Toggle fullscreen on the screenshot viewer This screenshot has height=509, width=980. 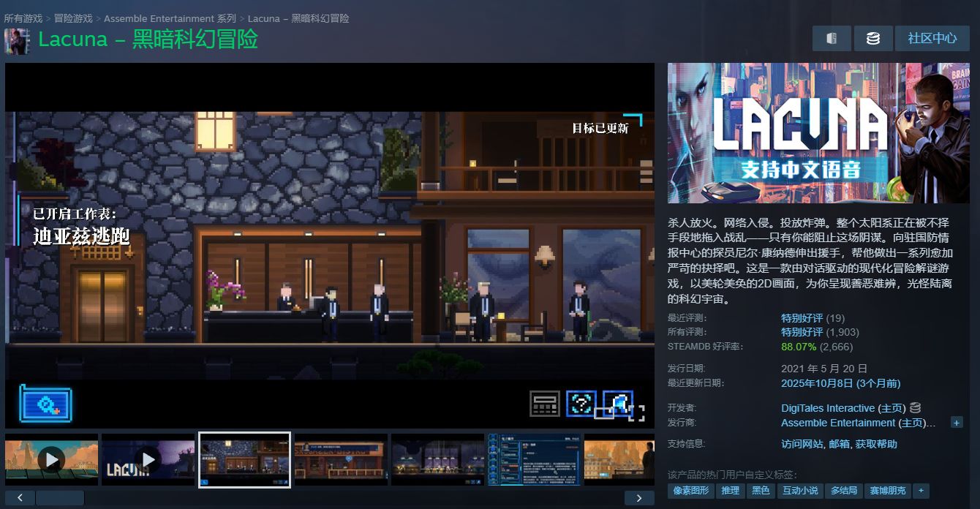[636, 413]
